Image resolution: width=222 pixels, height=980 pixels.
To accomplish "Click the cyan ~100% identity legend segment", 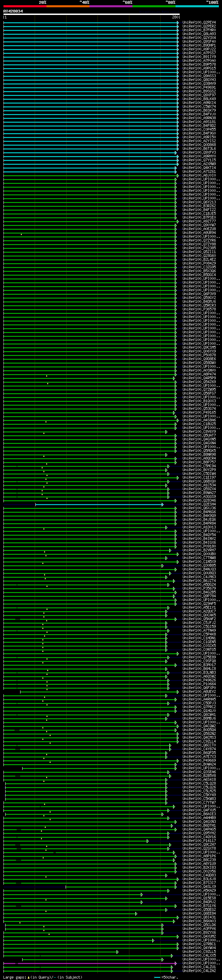I will 197,6.
